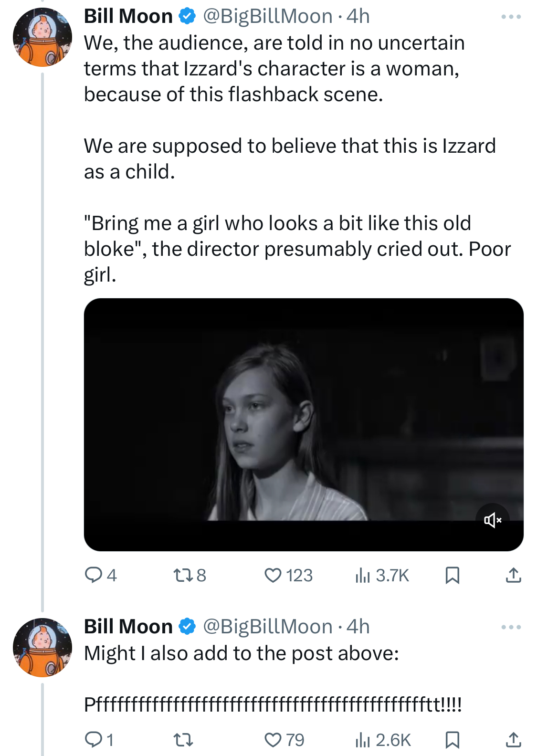Reply to the flashback scene tweet

point(100,575)
